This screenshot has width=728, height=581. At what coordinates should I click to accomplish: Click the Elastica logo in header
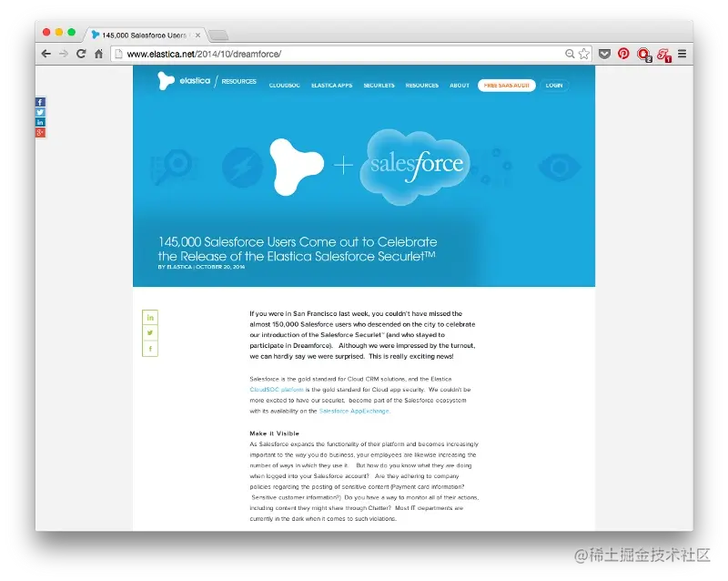pyautogui.click(x=184, y=81)
